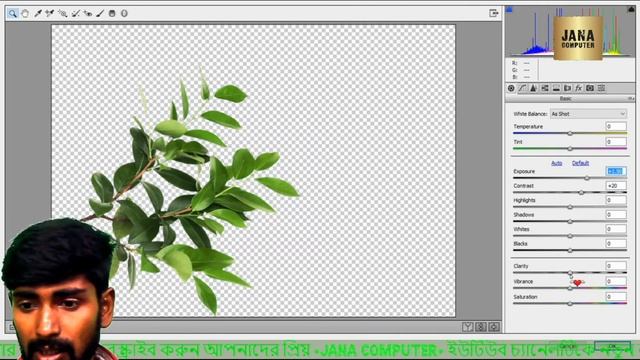Toggle the Before/After preview view icon
This screenshot has width=640, height=360.
pos(468,327)
